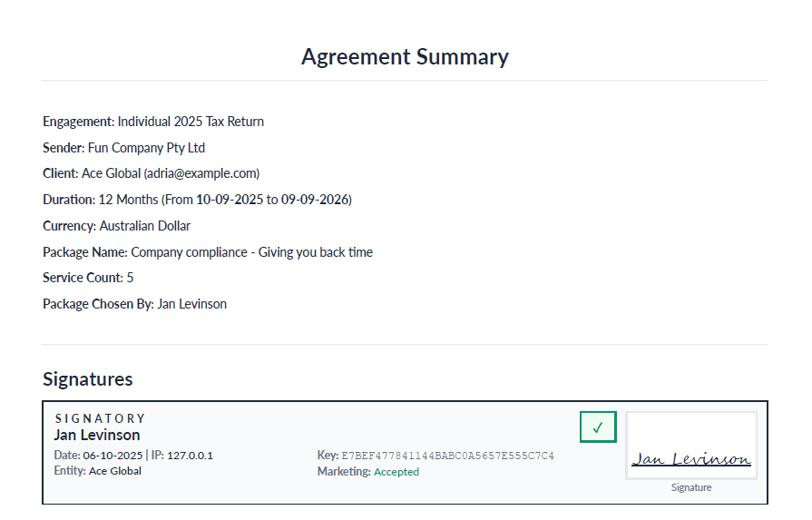
Task: Click the package name Company compliance text
Action: pyautogui.click(x=251, y=252)
